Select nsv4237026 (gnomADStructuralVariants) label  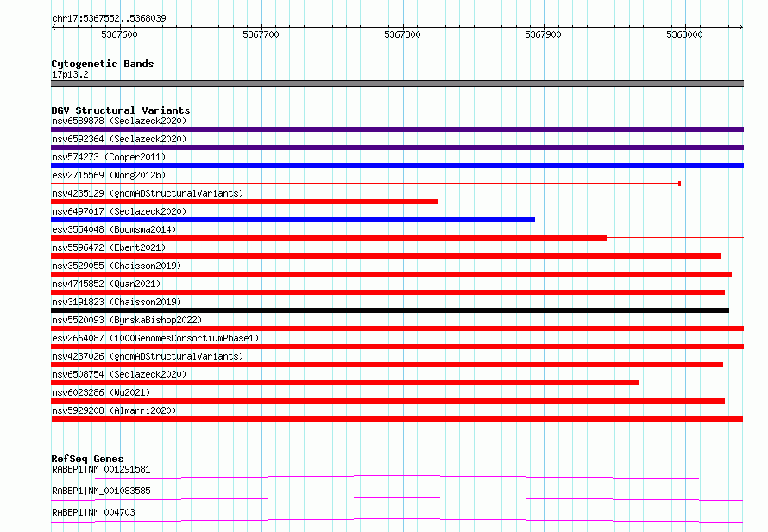[x=148, y=356]
